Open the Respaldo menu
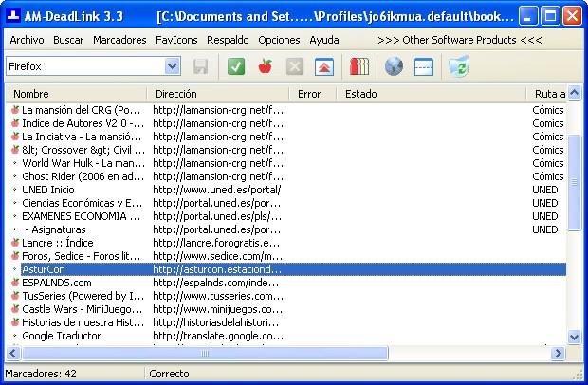 pyautogui.click(x=228, y=40)
